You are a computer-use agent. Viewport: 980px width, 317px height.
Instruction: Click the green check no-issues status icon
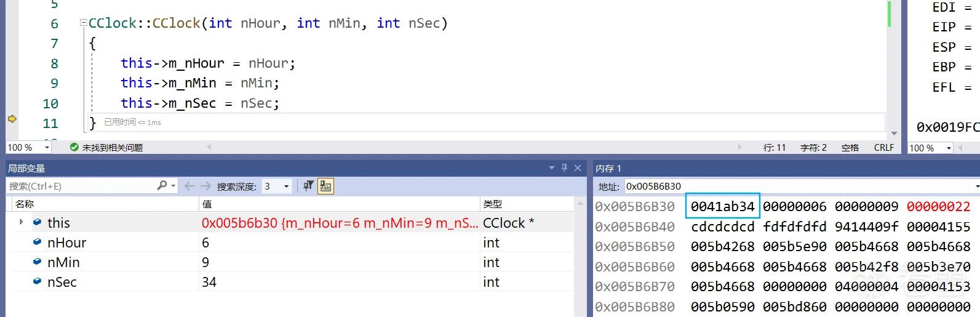[x=74, y=147]
